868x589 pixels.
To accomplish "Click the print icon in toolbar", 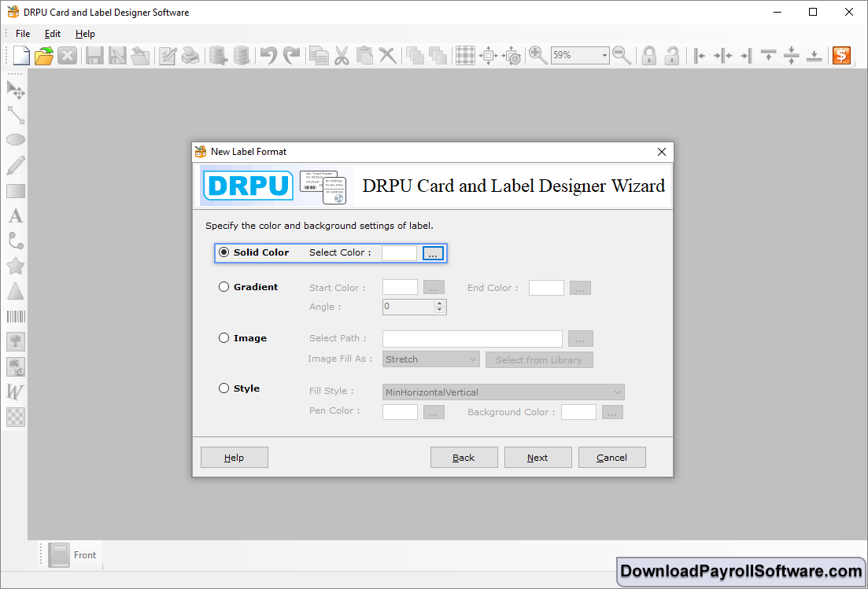I will (190, 55).
